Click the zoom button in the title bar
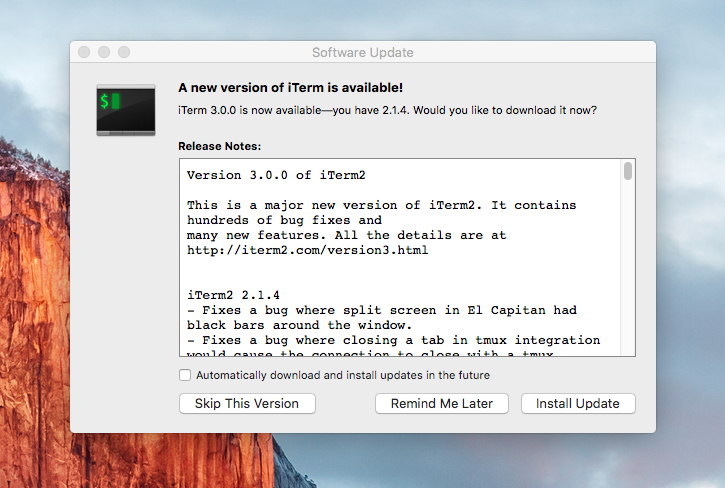725x488 pixels. point(124,52)
